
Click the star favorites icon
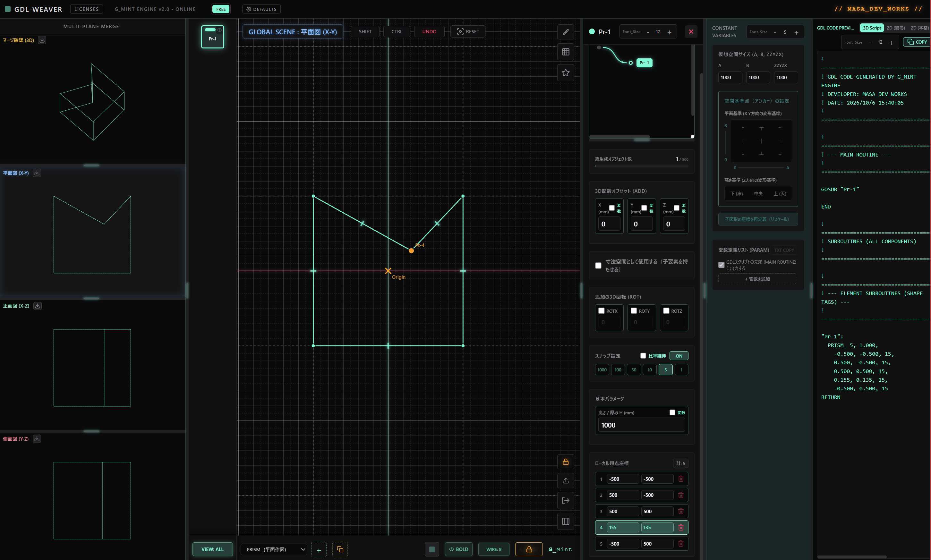[565, 72]
